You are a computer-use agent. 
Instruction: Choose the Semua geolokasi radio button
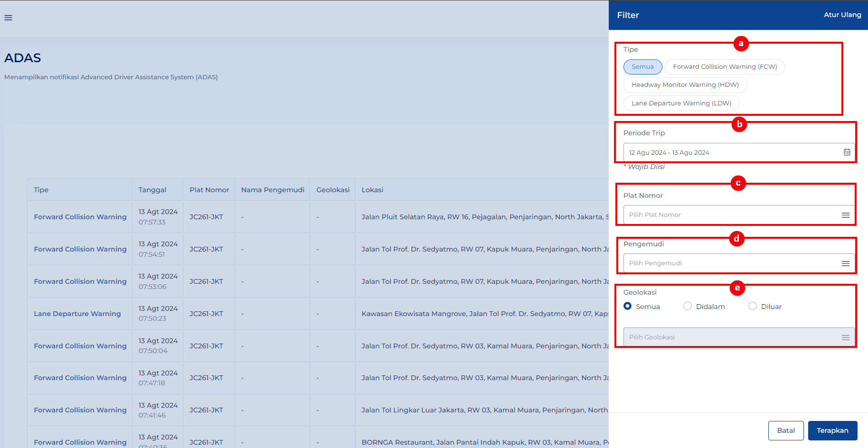pos(628,306)
